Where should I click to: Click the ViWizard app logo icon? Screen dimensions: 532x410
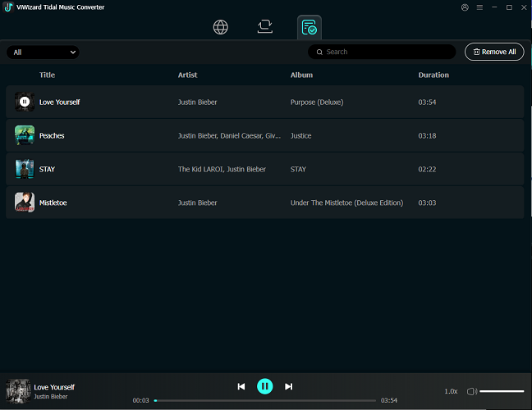pyautogui.click(x=8, y=7)
